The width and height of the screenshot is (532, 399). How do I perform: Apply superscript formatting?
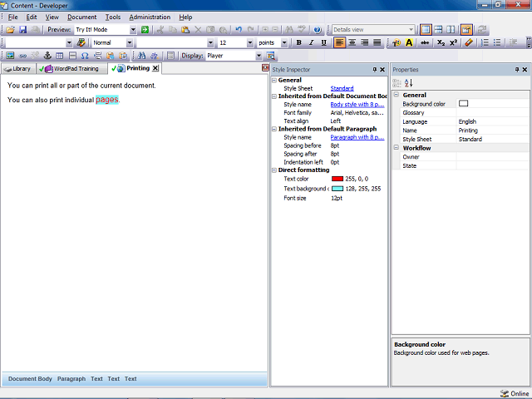[x=454, y=42]
